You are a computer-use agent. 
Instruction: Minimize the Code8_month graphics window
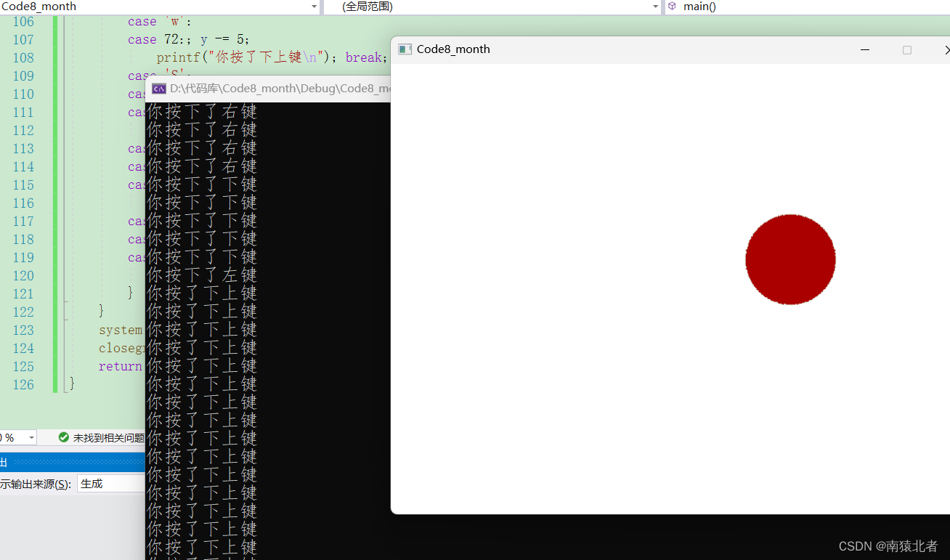coord(865,49)
